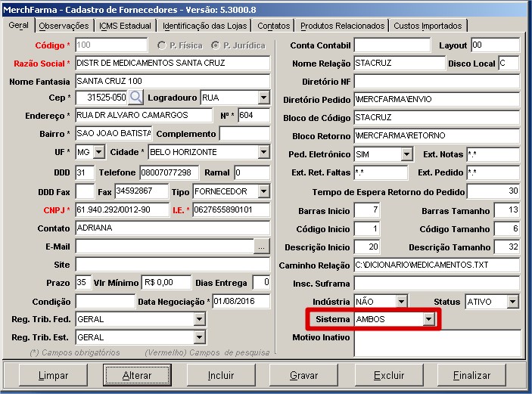The width and height of the screenshot is (532, 394).
Task: Open the ICMS Estadual tab
Action: (125, 26)
